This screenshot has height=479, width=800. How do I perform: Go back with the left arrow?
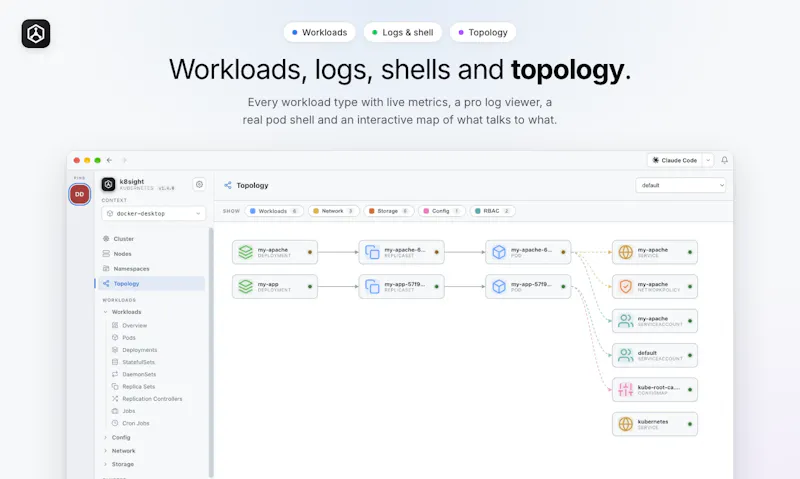tap(109, 160)
